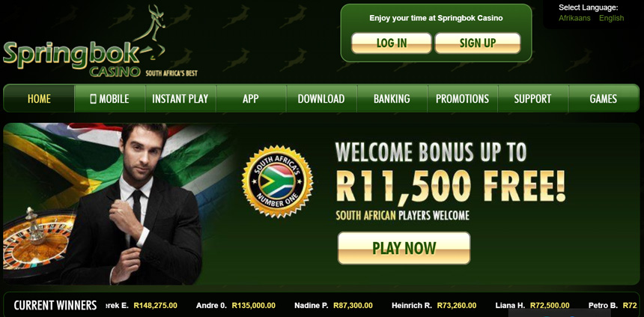Open the INSTANT PLAY menu item

tap(180, 99)
